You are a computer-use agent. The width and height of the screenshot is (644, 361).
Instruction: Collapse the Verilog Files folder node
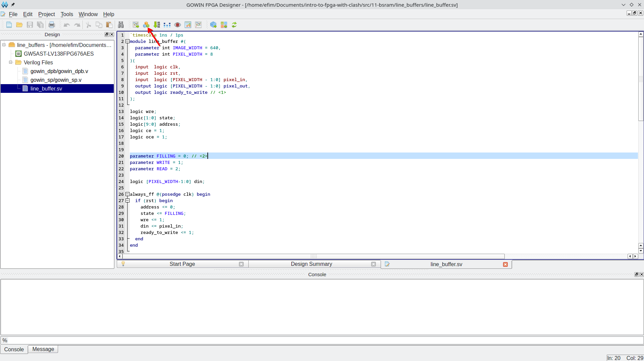coord(11,62)
